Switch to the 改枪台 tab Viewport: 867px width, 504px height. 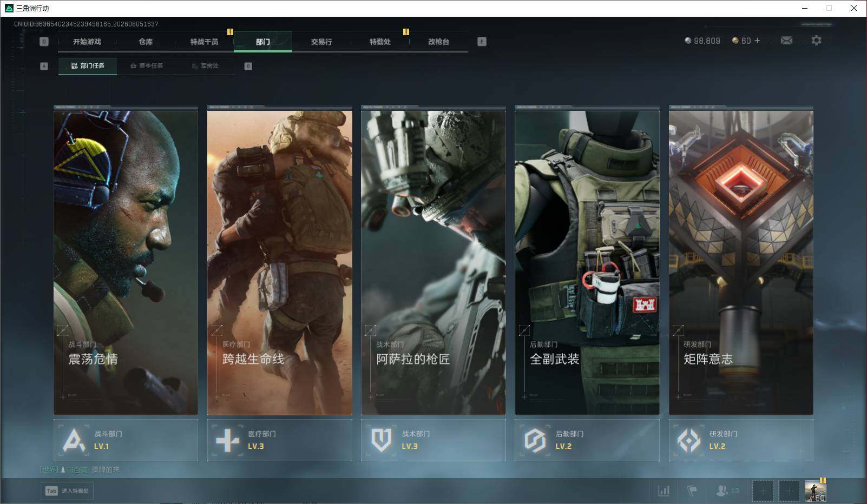438,42
